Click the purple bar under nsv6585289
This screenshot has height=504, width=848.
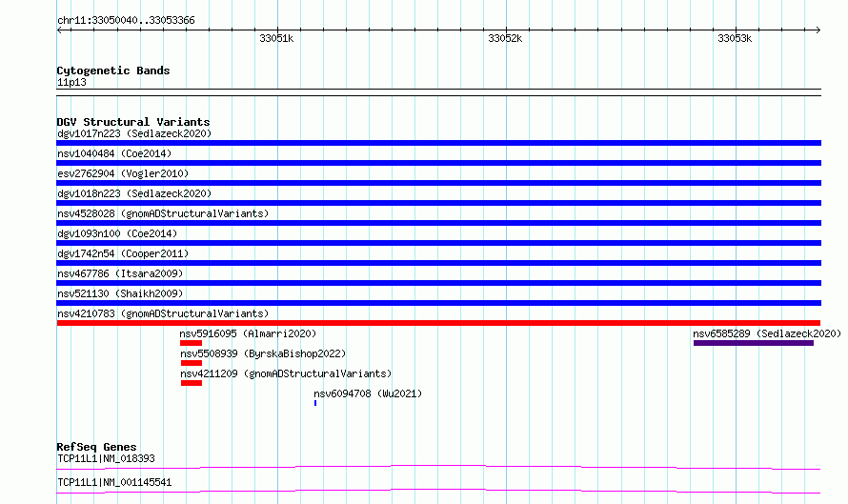pyautogui.click(x=754, y=343)
